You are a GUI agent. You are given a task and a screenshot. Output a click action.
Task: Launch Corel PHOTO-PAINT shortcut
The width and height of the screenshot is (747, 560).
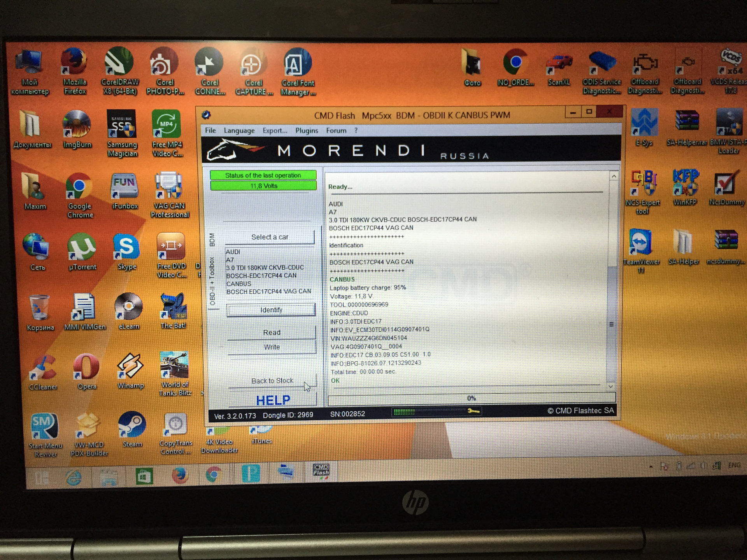165,72
